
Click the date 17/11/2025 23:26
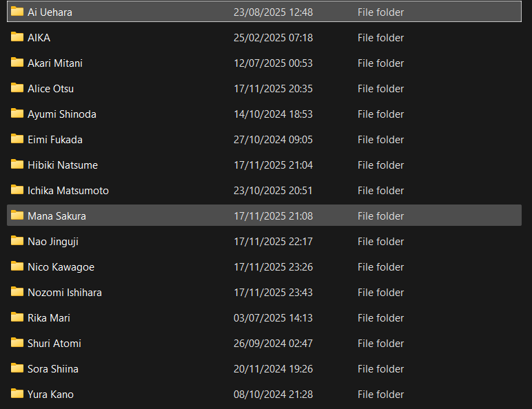[x=273, y=267]
